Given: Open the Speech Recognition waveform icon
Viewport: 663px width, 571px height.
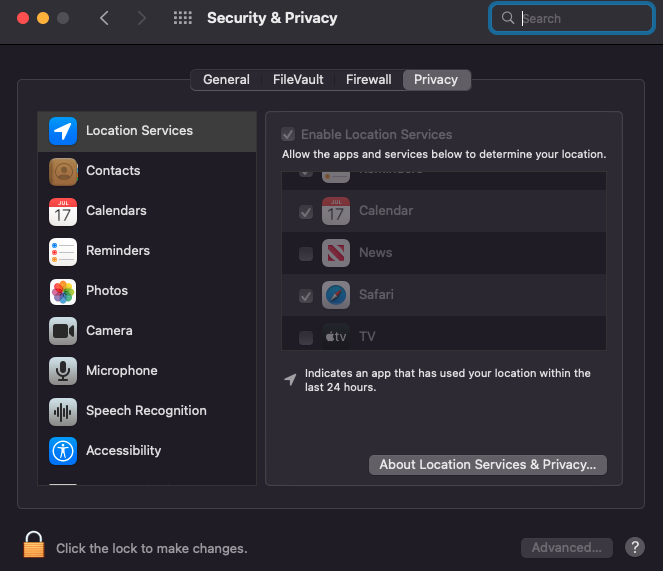Looking at the screenshot, I should click(63, 412).
